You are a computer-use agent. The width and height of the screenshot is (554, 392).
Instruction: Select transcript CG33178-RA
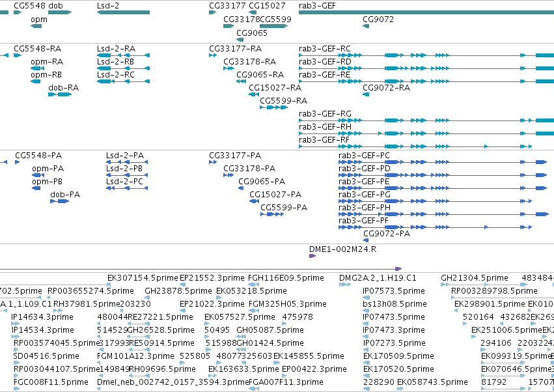click(x=250, y=61)
